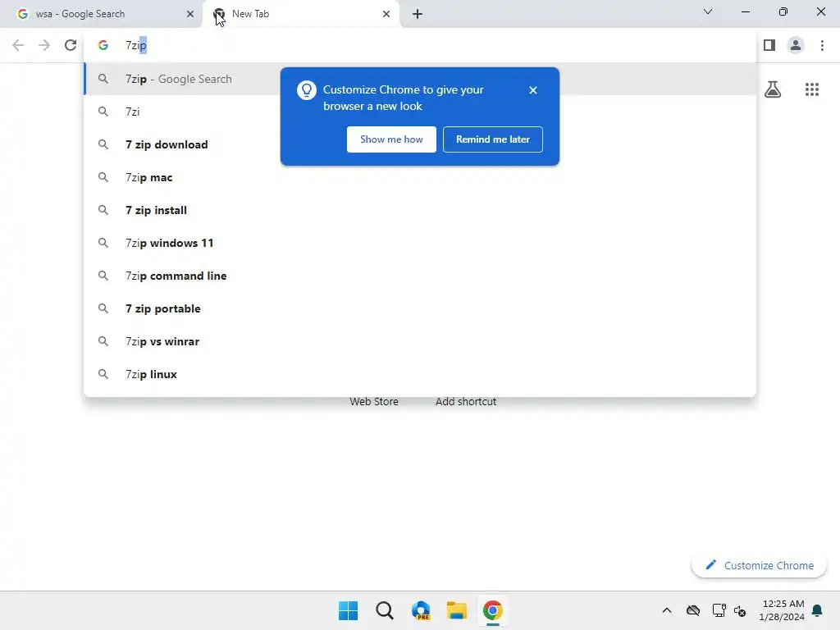Click the address bar text 7zip
This screenshot has height=630, width=840.
pyautogui.click(x=136, y=46)
